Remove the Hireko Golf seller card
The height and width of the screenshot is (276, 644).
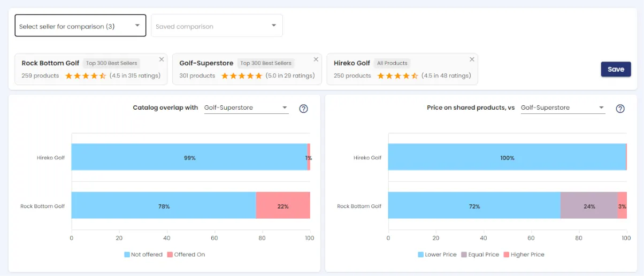(x=472, y=59)
